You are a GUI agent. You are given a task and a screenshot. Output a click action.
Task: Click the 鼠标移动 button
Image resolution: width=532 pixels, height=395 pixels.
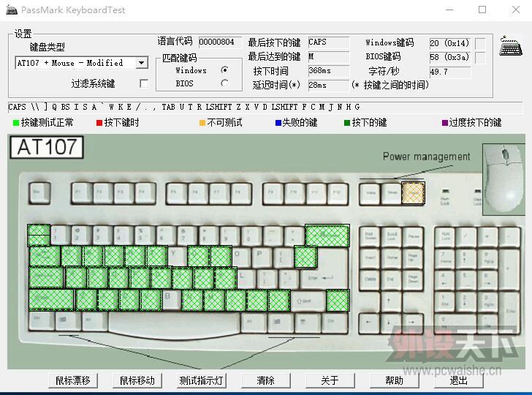[137, 380]
